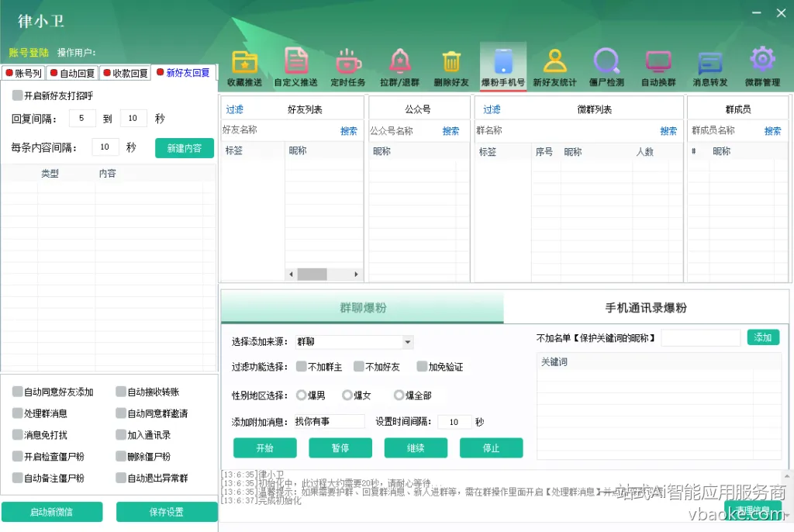Toggle 自动接收转账 checkbox
Image resolution: width=794 pixels, height=532 pixels.
click(120, 391)
